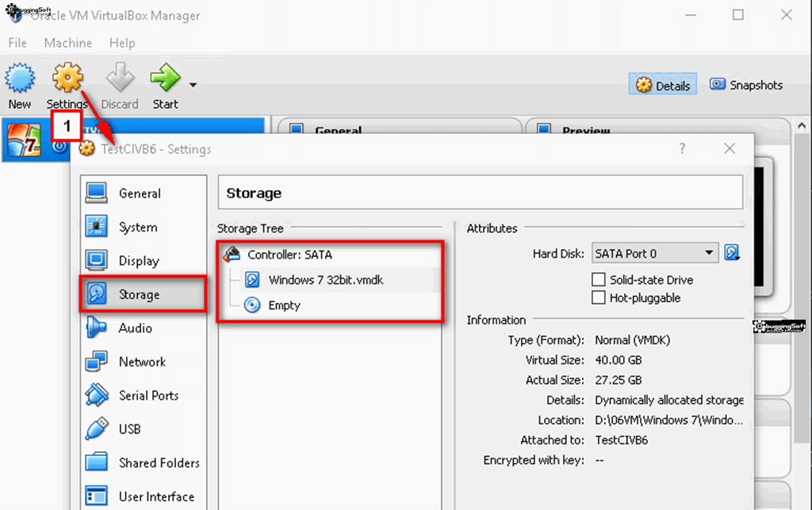Click the Windows 7 VM icon in list
Image resolution: width=812 pixels, height=510 pixels.
pos(24,140)
